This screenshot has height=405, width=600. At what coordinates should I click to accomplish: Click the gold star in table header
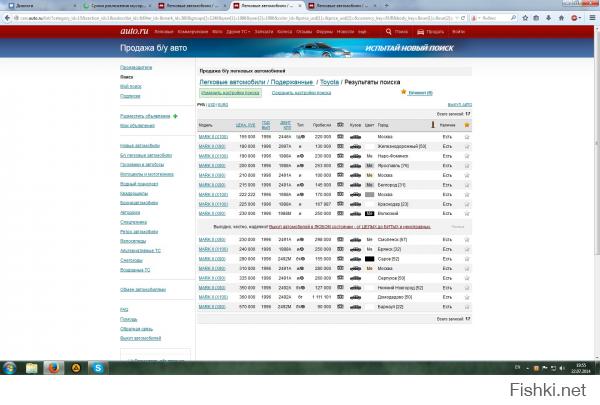coord(466,125)
